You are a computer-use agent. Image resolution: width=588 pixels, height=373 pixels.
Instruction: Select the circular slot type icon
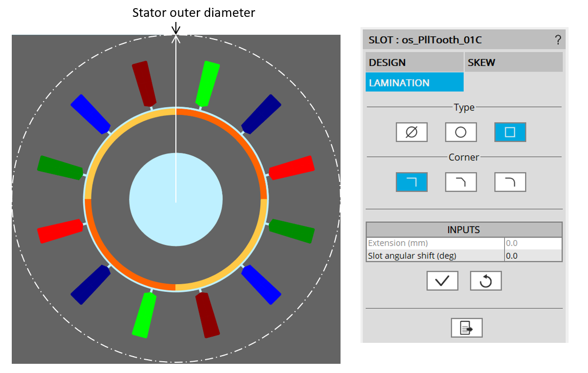tap(461, 132)
